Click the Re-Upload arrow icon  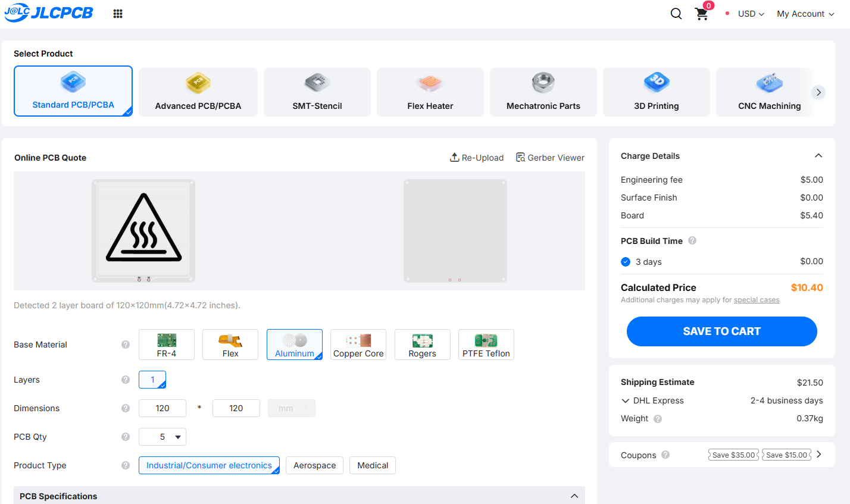coord(454,157)
